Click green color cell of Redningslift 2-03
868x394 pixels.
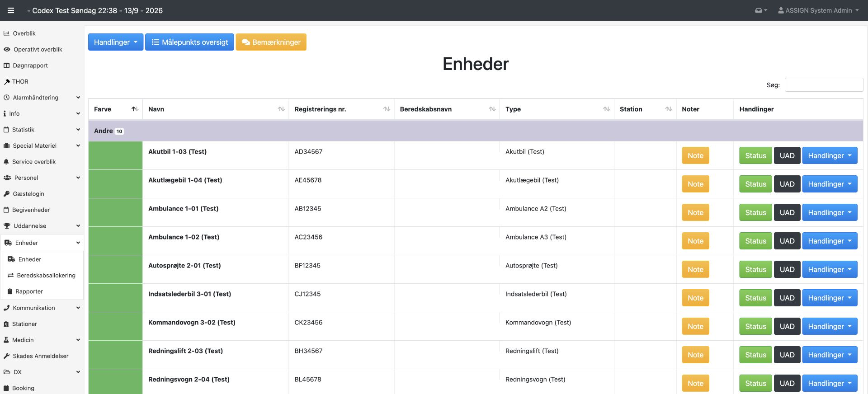click(115, 355)
